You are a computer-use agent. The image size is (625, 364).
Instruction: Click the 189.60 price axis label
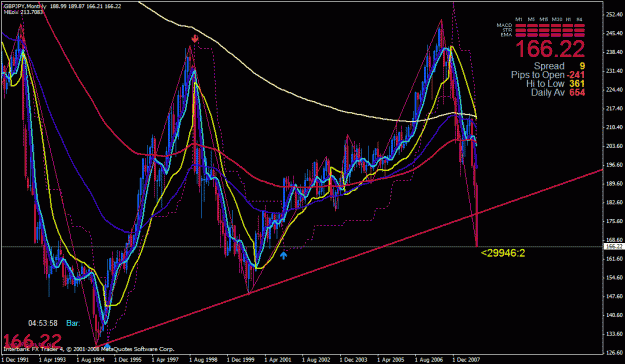[614, 183]
